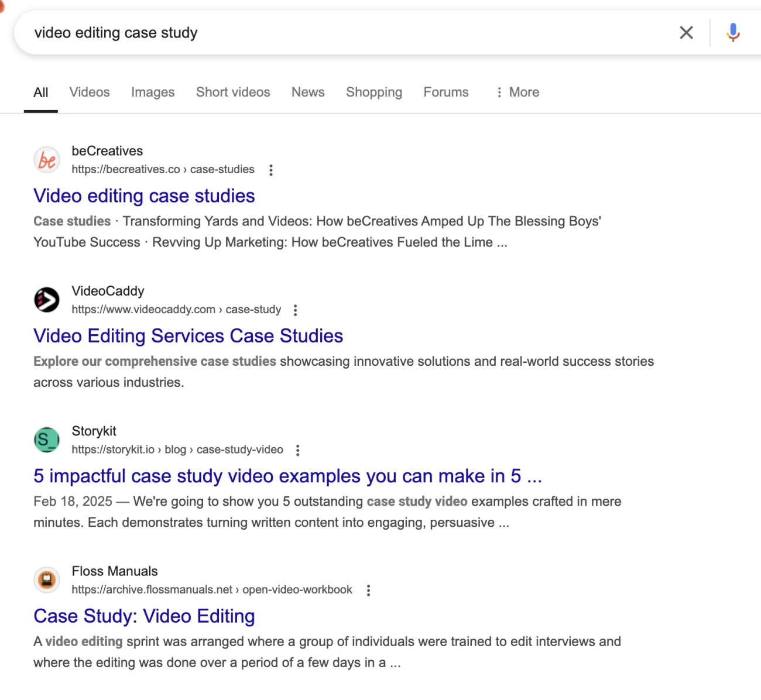Expand the More search filters menu
The image size is (761, 700).
click(517, 92)
